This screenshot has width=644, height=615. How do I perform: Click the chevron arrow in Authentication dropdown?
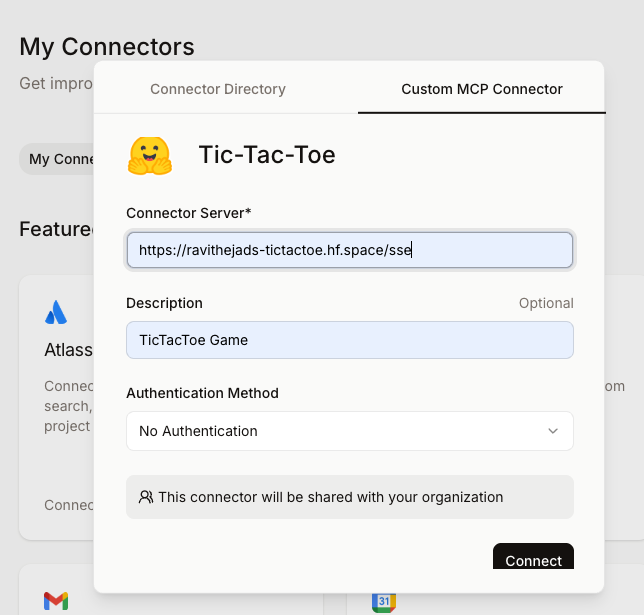tap(553, 431)
